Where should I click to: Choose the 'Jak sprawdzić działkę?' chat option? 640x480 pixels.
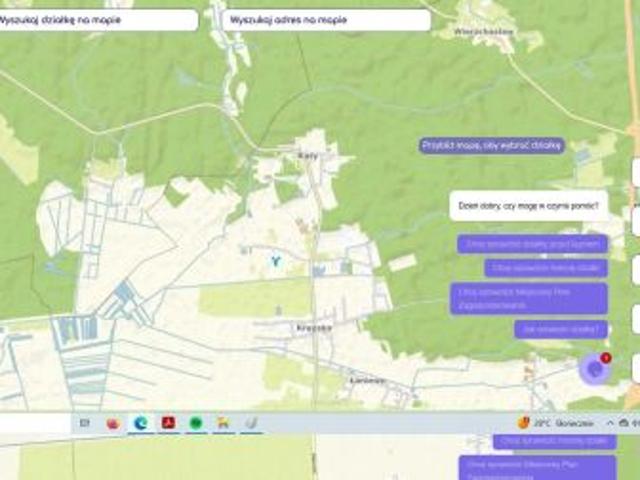(x=561, y=329)
